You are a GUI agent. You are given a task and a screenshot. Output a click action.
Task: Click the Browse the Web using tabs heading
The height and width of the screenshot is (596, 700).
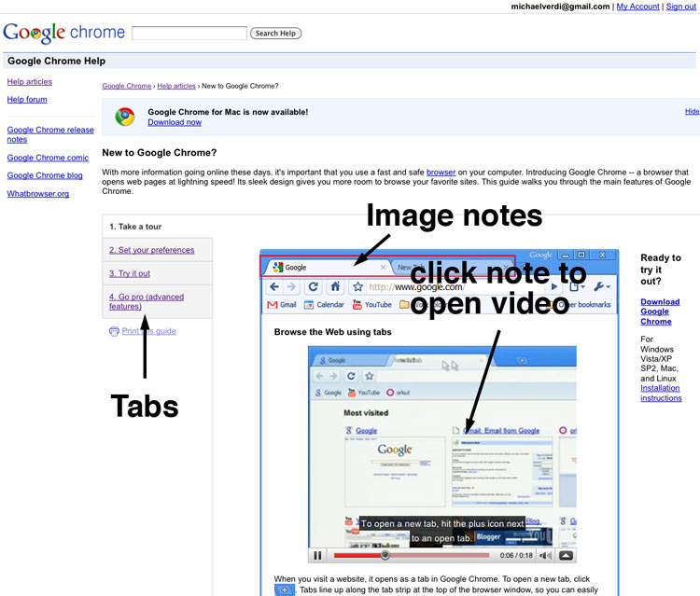pyautogui.click(x=332, y=332)
